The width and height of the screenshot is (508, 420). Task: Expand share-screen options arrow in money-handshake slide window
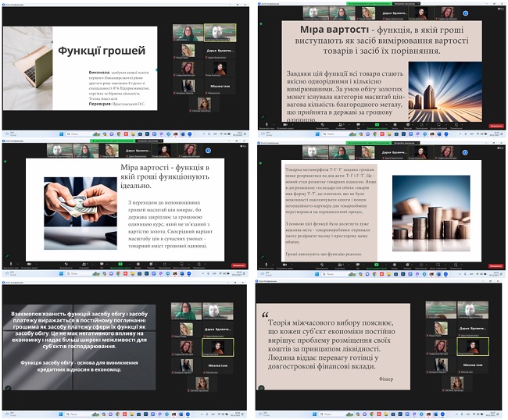pos(130,264)
